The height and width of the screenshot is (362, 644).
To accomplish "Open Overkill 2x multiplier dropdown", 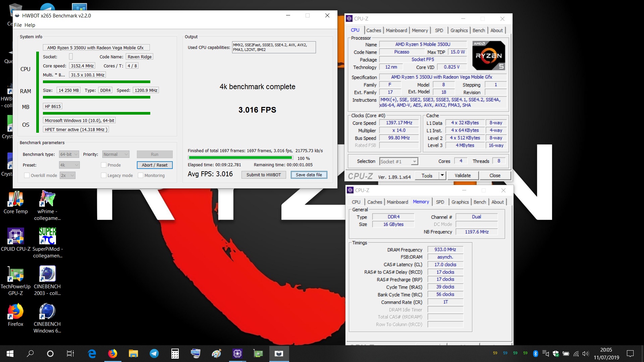I will click(67, 175).
